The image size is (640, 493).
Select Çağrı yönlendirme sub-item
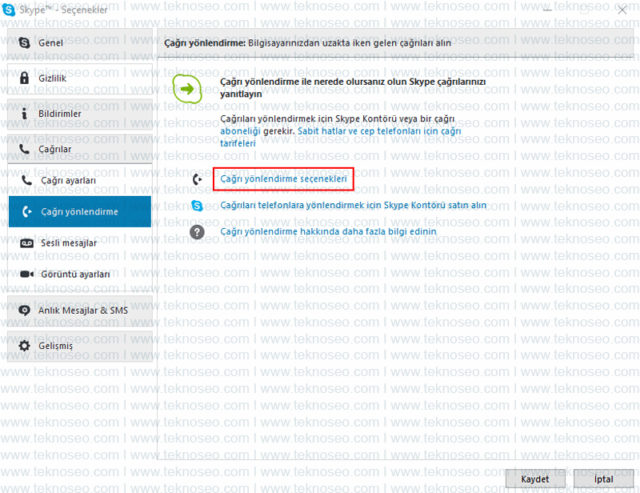click(x=80, y=211)
